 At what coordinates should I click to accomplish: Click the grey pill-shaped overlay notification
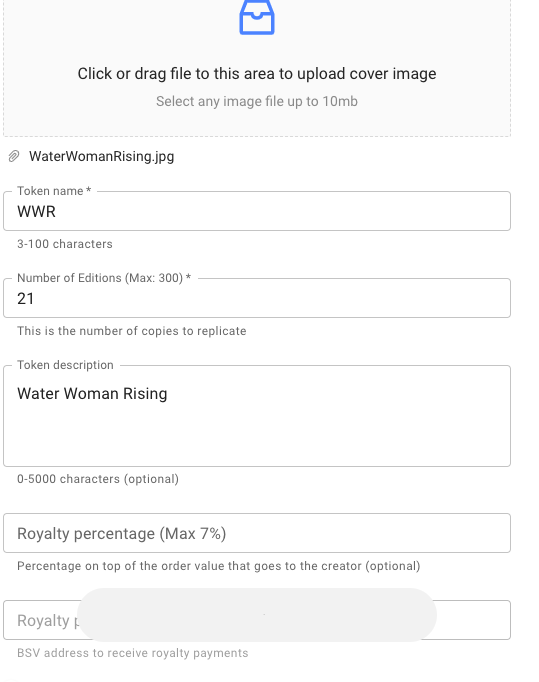(257, 615)
